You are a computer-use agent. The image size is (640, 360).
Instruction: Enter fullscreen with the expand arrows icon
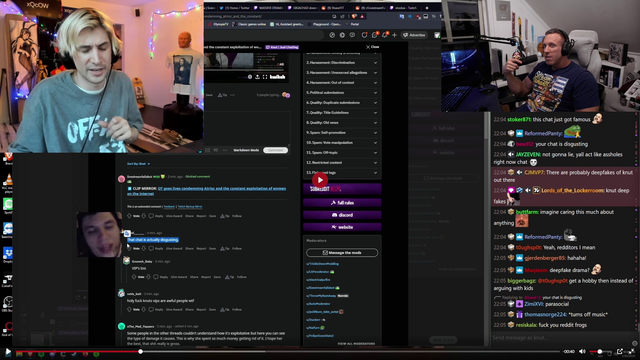632,351
